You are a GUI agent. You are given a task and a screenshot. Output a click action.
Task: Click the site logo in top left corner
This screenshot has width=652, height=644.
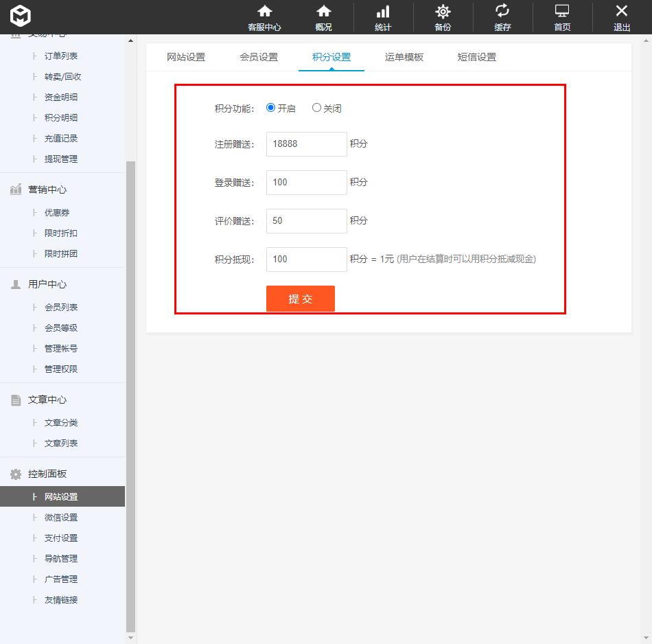(x=20, y=16)
